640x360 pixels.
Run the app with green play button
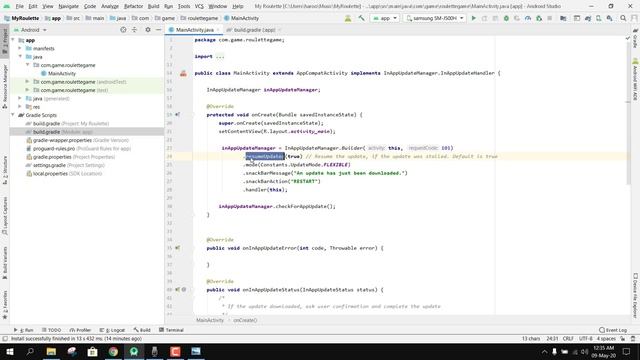473,18
